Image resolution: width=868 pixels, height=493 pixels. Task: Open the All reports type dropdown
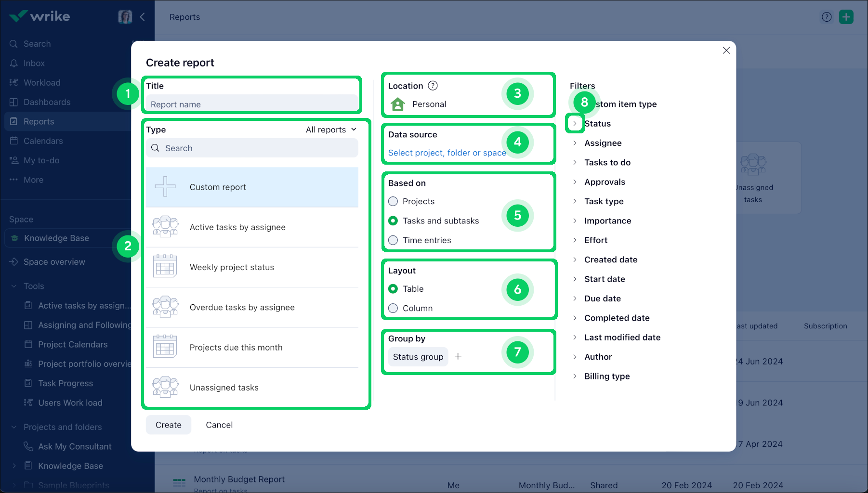click(331, 129)
